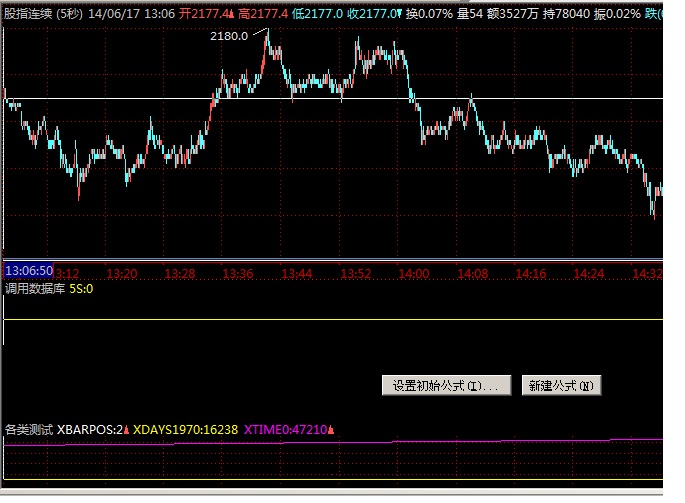
Task: Click the red arrow after XTIME0:47210
Action: (x=331, y=430)
